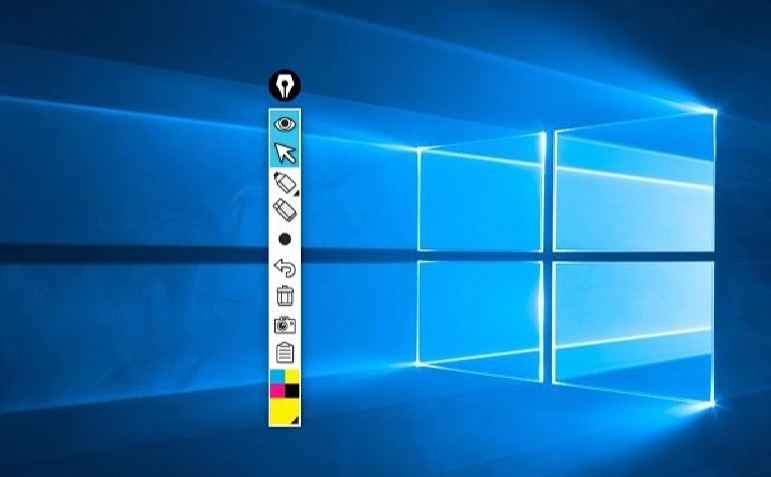
Task: Open brush size via the black dot
Action: (285, 239)
